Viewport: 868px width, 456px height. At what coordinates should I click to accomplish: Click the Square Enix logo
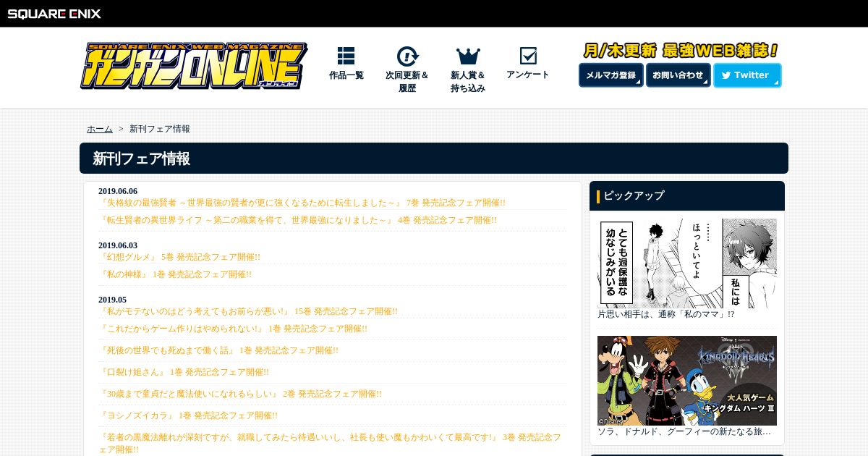[54, 13]
